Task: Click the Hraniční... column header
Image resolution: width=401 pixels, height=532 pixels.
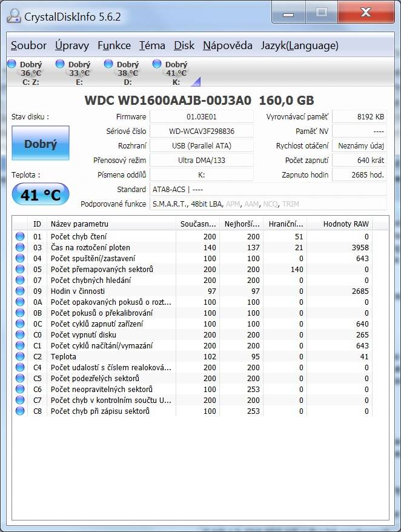Action: [285, 224]
